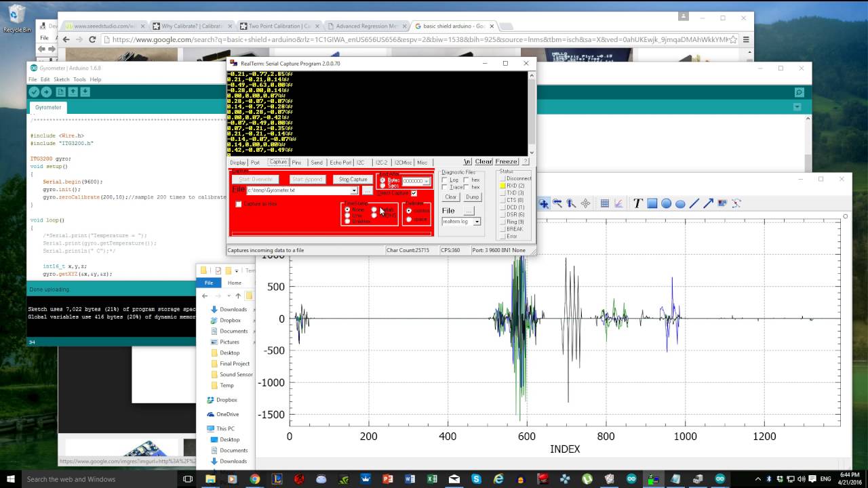Select the Text annotation tool (T) in plot toolbar

[x=637, y=203]
